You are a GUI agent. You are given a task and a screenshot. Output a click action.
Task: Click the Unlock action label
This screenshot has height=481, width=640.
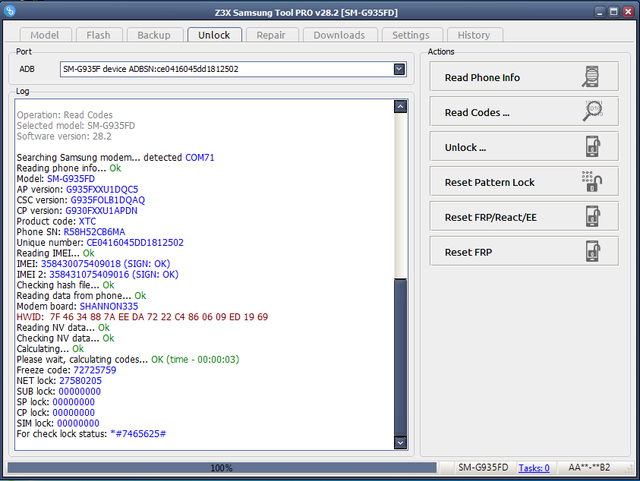465,147
